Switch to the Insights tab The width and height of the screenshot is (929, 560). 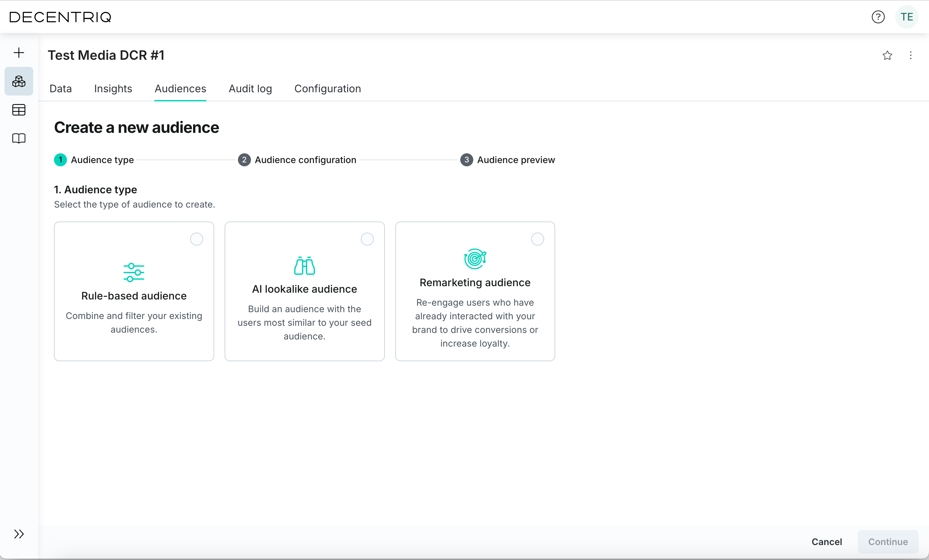click(113, 89)
